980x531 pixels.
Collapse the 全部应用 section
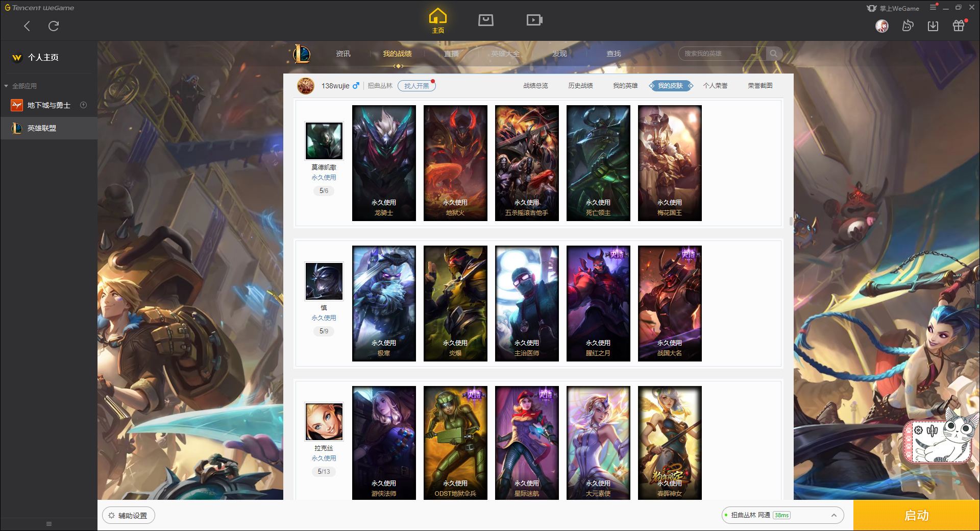(x=6, y=86)
